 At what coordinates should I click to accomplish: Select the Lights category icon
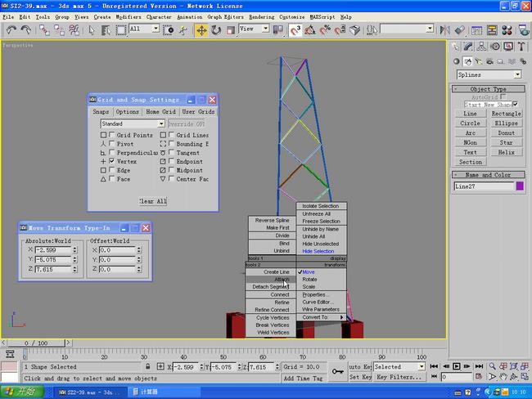pyautogui.click(x=479, y=61)
